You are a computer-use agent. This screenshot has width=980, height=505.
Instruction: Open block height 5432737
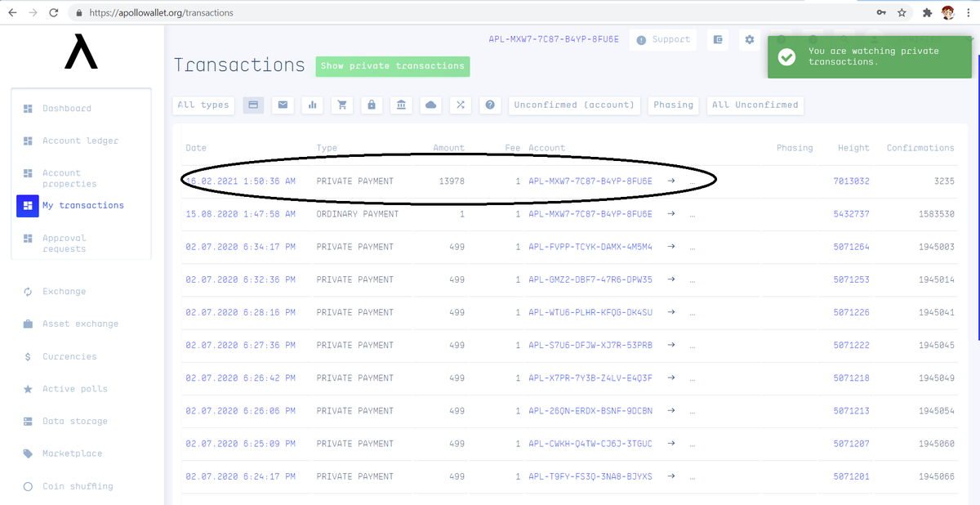click(851, 213)
